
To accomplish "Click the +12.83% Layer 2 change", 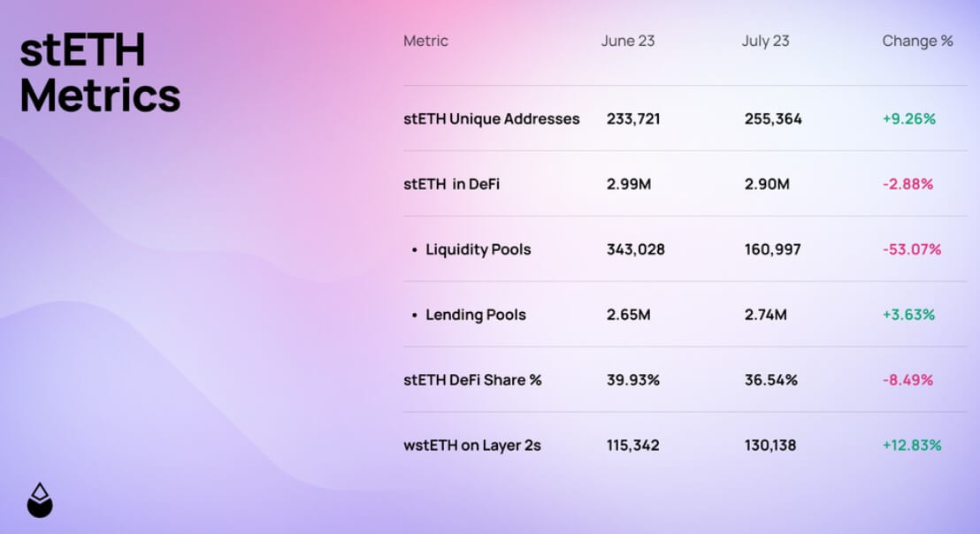I will 911,446.
